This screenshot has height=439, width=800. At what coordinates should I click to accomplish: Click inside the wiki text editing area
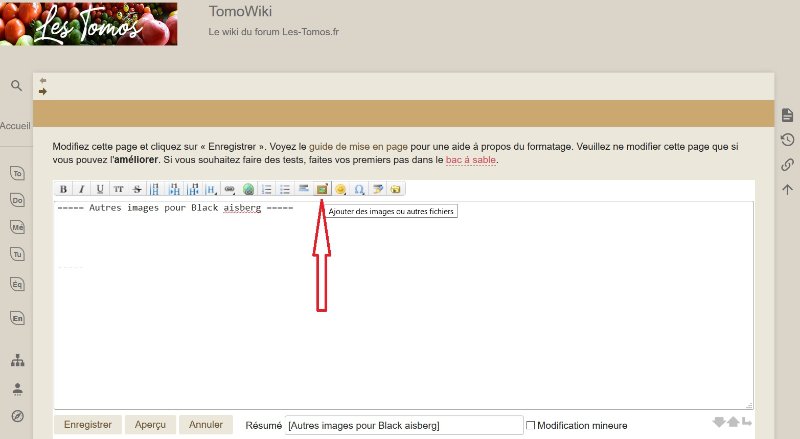[x=403, y=305]
